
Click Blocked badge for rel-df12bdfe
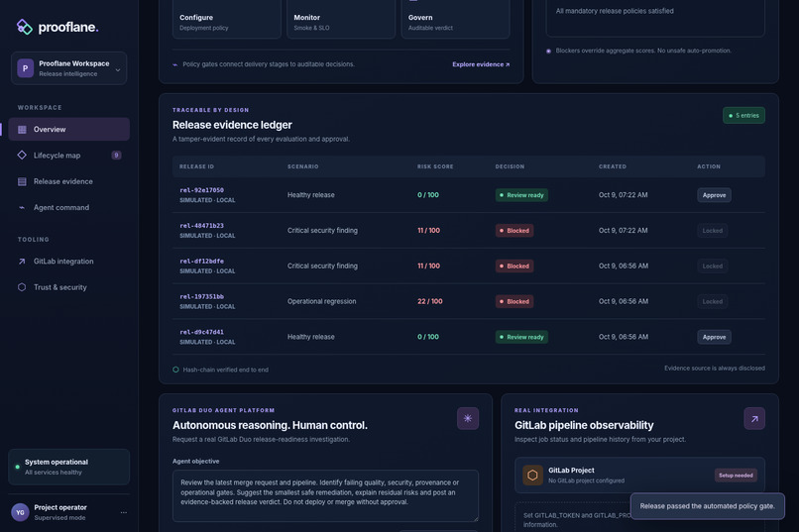(x=514, y=266)
